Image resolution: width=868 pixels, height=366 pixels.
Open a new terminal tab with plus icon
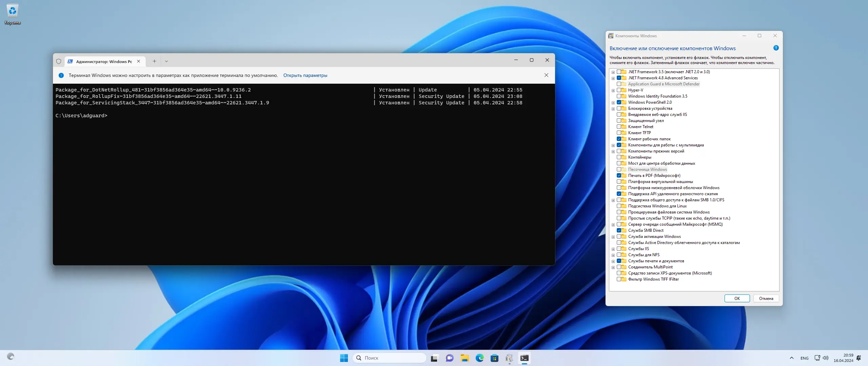154,61
